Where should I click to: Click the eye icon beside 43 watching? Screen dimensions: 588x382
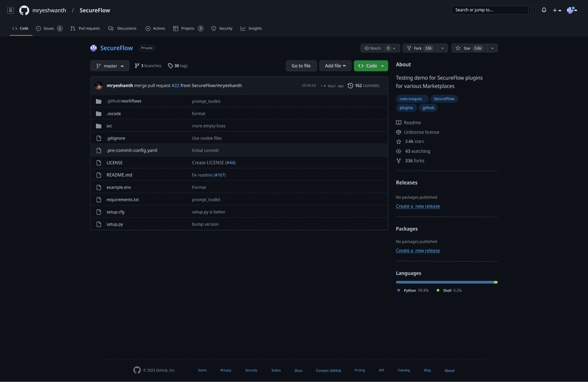pyautogui.click(x=399, y=151)
